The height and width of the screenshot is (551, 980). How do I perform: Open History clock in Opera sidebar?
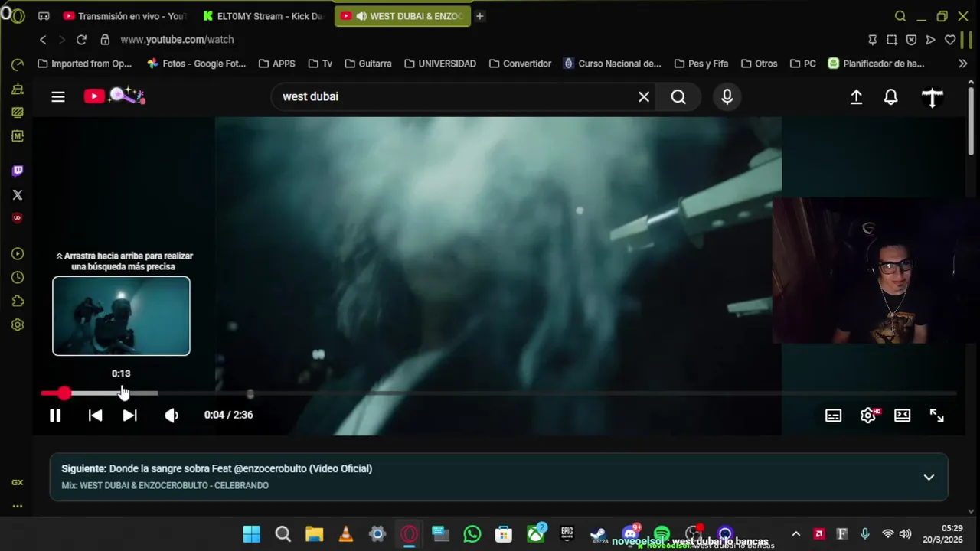tap(18, 278)
